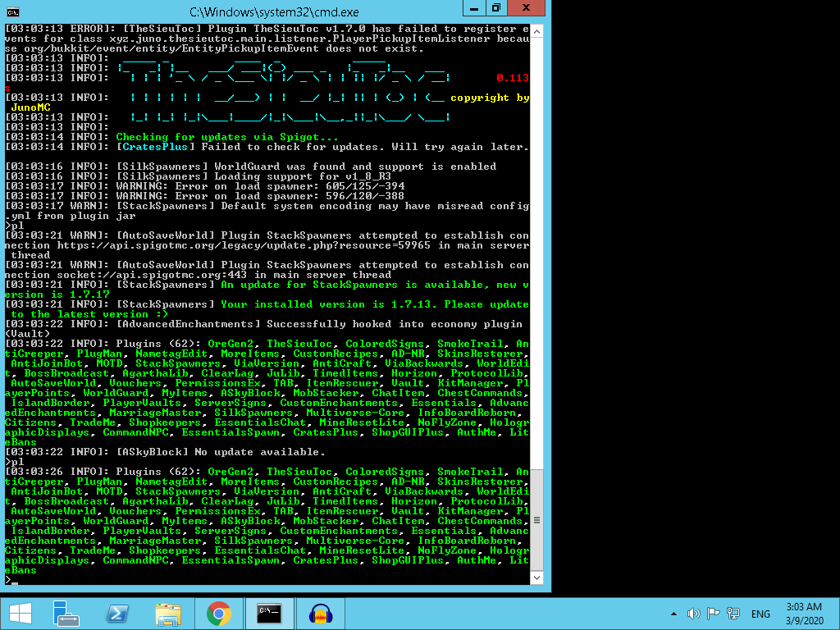840x630 pixels.
Task: Click 'Loading support for v1_8_R3' text
Action: [x=303, y=176]
